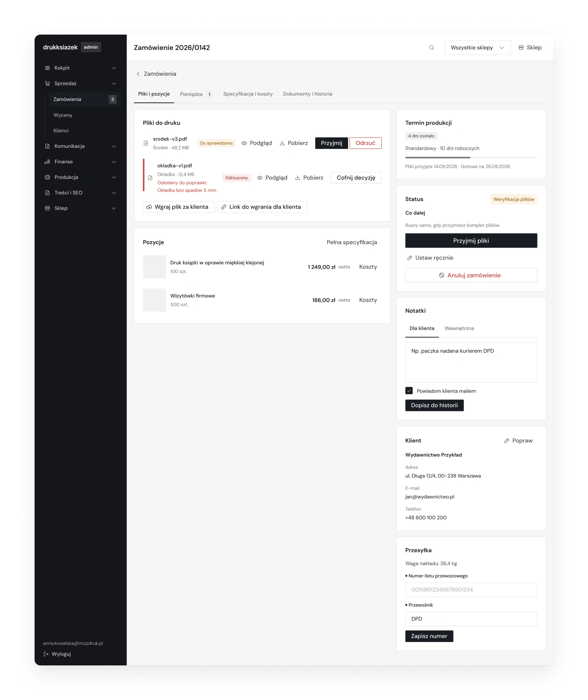Download srodek-v3.pdf with Pobierz
This screenshot has height=700, width=588.
(x=294, y=143)
